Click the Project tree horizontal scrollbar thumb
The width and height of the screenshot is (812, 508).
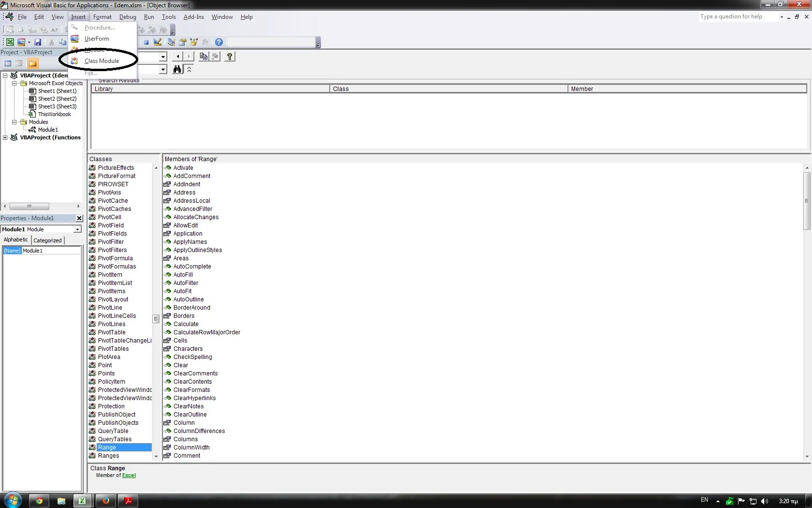point(29,206)
